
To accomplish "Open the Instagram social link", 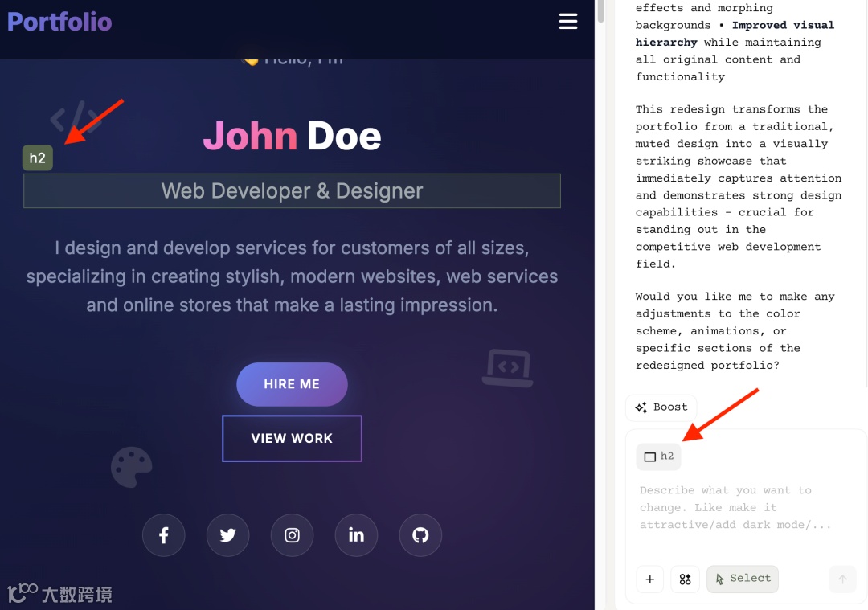I will coord(292,535).
